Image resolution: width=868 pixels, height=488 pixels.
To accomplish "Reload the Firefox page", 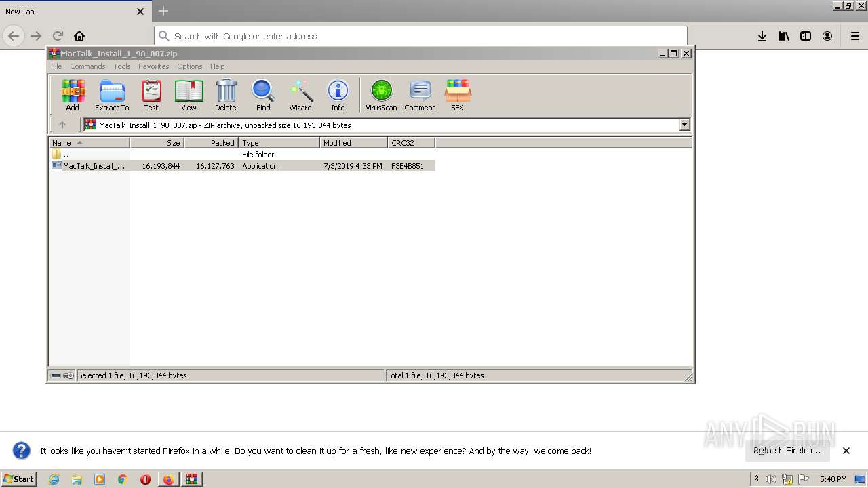I will 58,36.
